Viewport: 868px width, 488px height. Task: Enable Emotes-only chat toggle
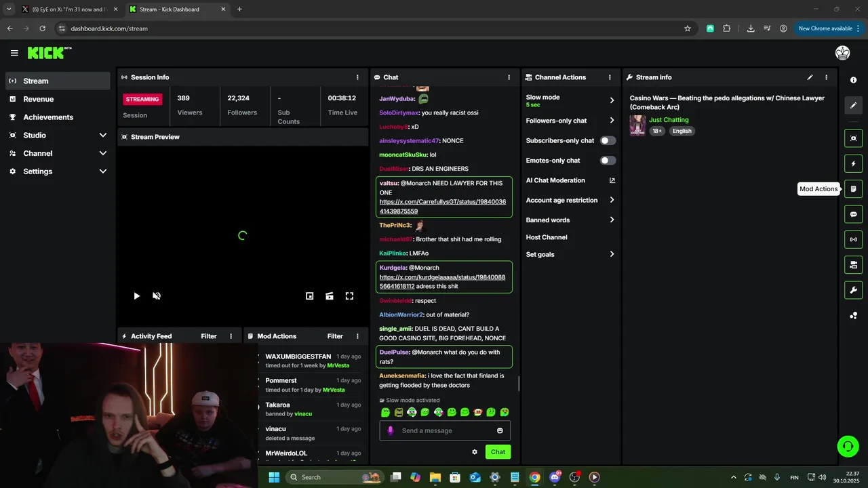point(608,161)
